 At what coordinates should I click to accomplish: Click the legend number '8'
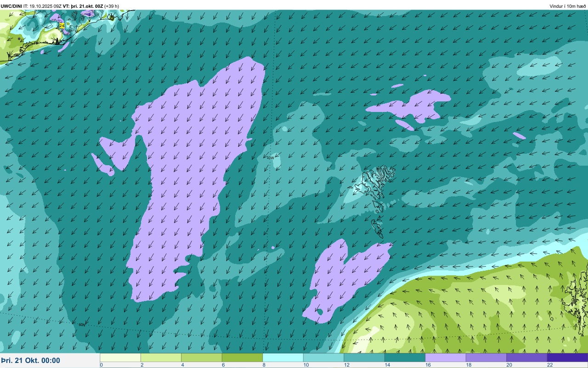(264, 365)
